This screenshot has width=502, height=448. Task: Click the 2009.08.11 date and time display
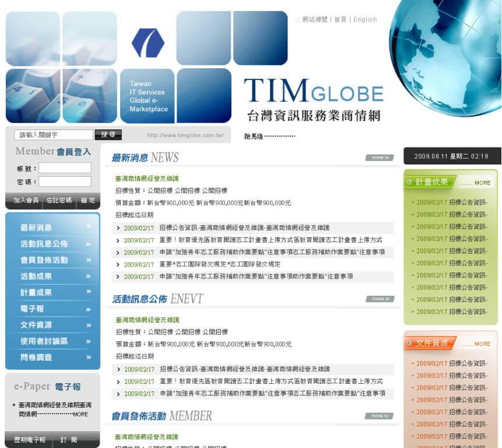point(451,156)
